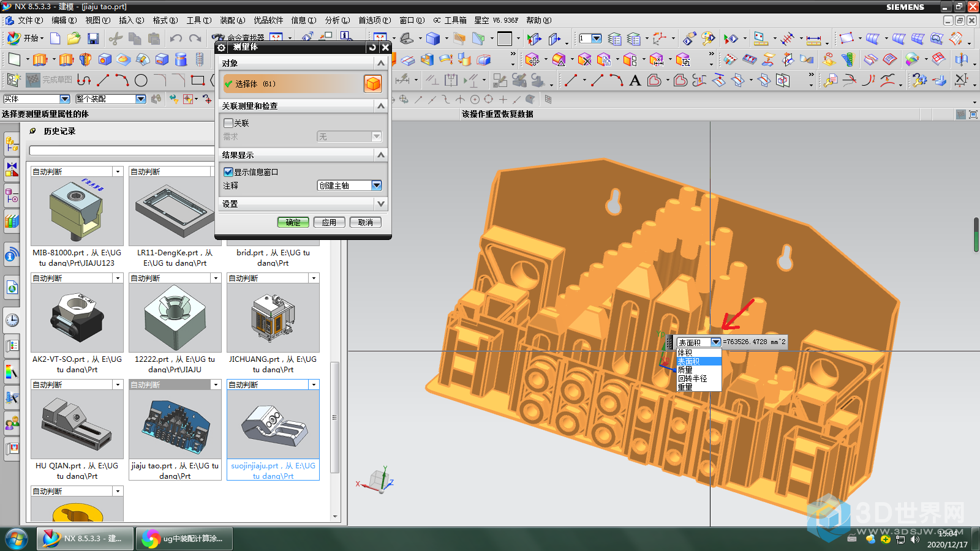Collapse the 关联测量和检查 section

(x=381, y=106)
